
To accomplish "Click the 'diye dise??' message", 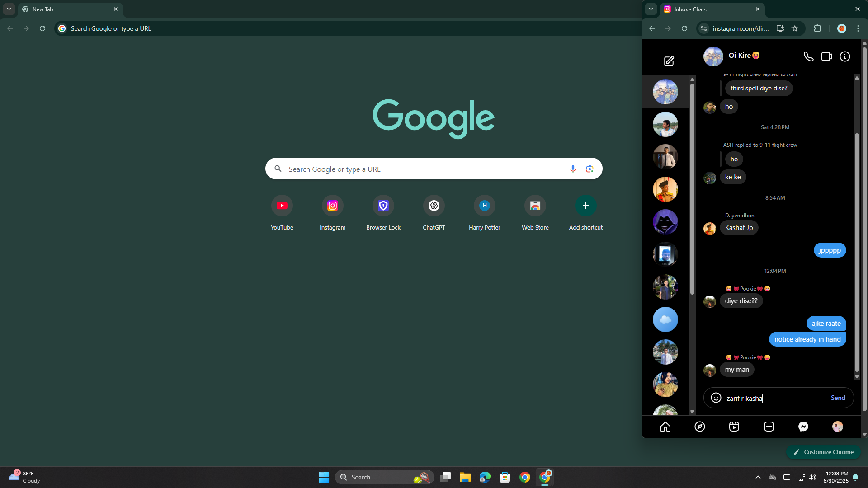I will tap(741, 301).
